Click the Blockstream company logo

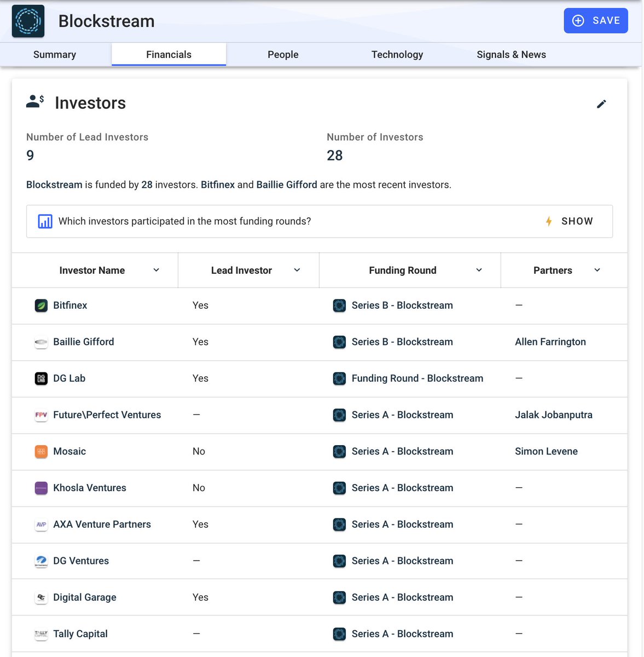click(x=28, y=21)
